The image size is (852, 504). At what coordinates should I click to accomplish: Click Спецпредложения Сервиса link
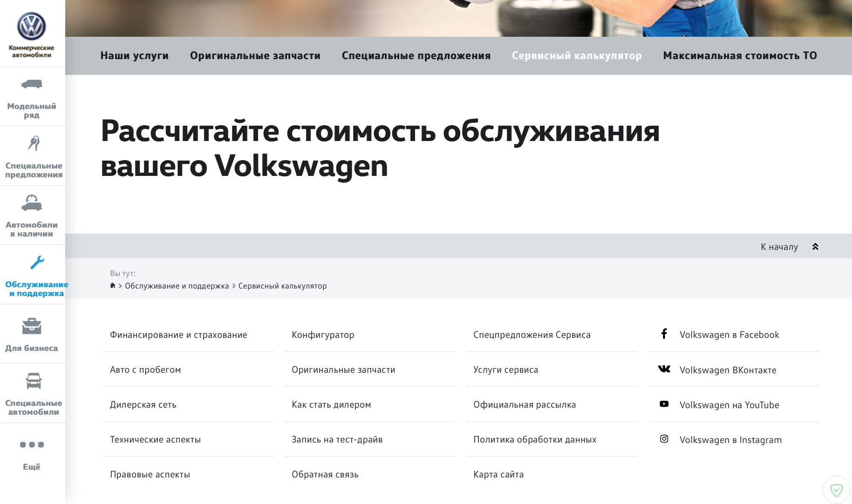pyautogui.click(x=532, y=335)
